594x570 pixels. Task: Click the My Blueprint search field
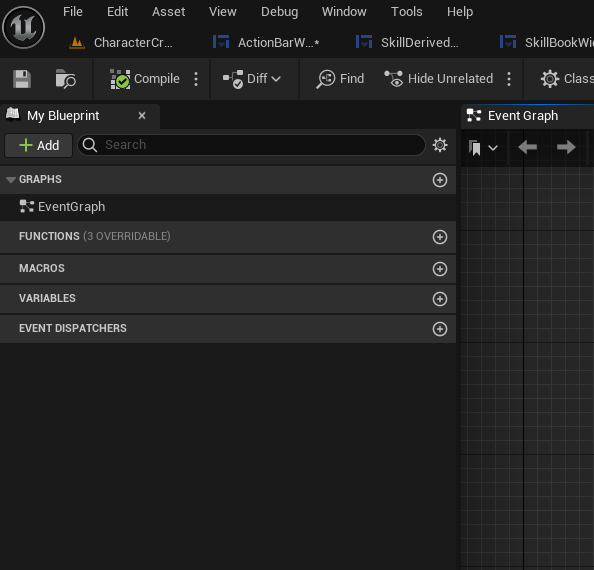[x=252, y=145]
